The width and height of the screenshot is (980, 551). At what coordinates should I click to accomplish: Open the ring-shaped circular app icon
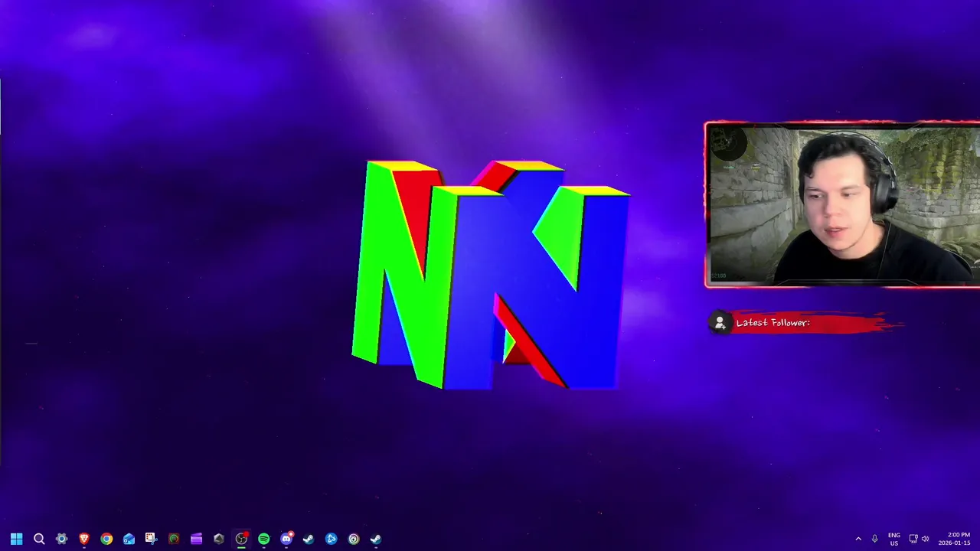point(353,539)
